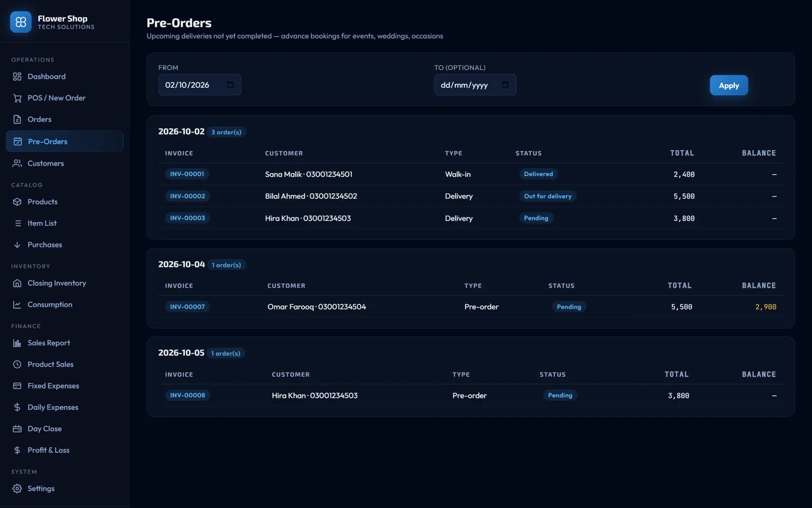Click the 2,900 balance amount
This screenshot has height=508, width=812.
(765, 307)
